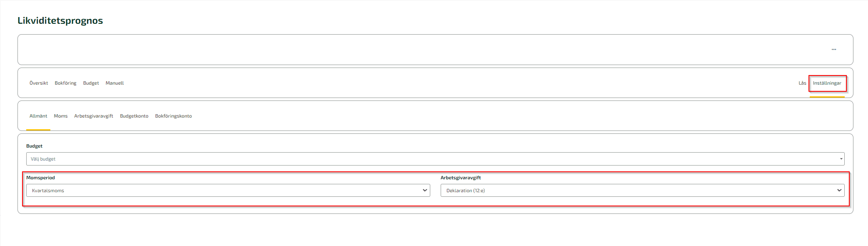Open the three-dot more options menu
Viewport: 868px width, 246px height.
point(834,50)
